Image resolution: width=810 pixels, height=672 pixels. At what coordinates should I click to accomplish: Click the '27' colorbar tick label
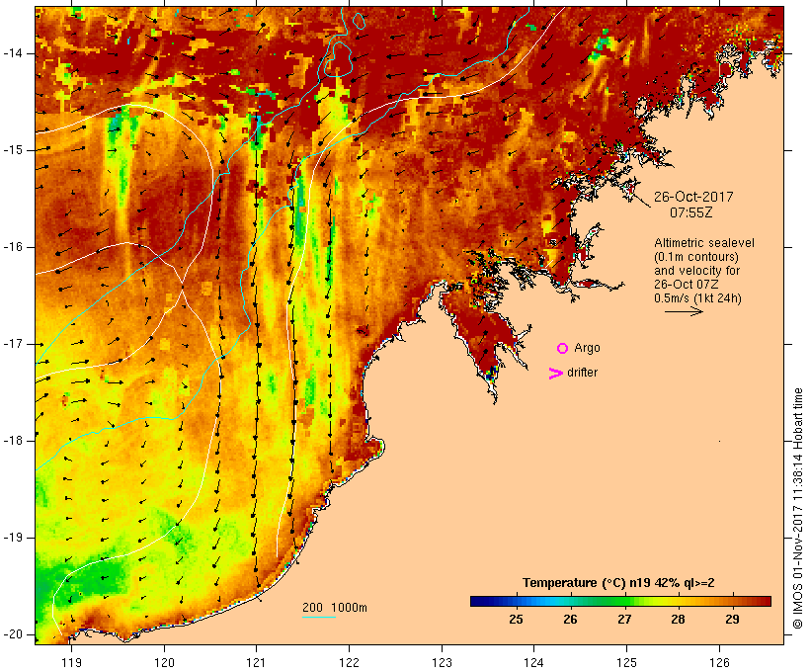pos(624,620)
